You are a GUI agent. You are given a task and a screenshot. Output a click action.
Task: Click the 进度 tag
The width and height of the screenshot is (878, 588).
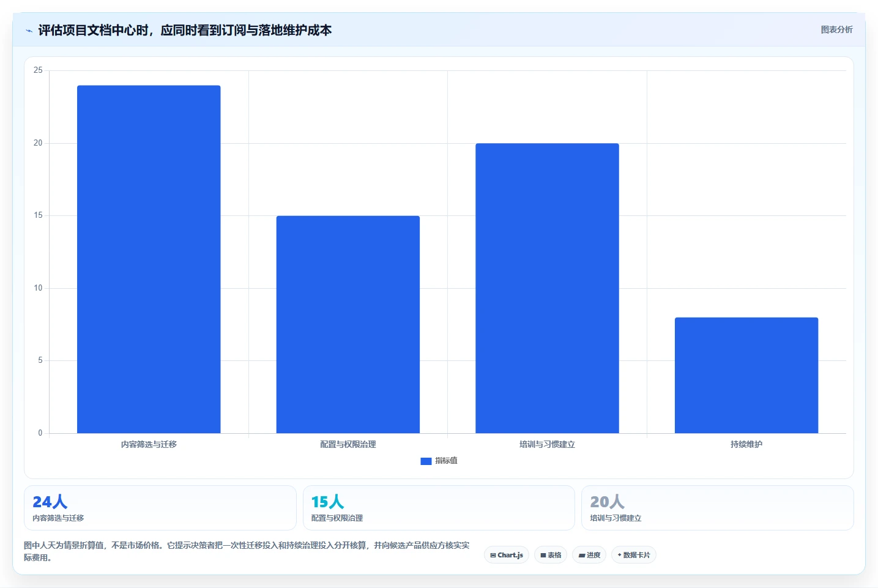pos(589,555)
